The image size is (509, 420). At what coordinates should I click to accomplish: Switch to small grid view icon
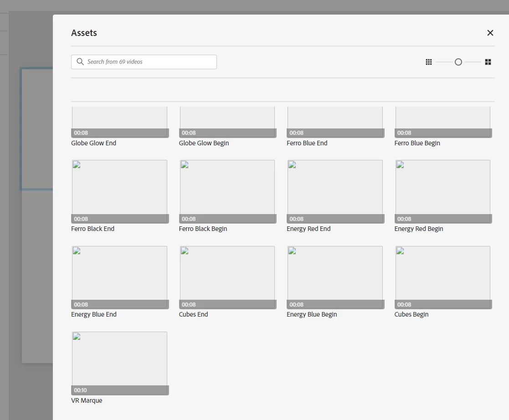point(429,62)
